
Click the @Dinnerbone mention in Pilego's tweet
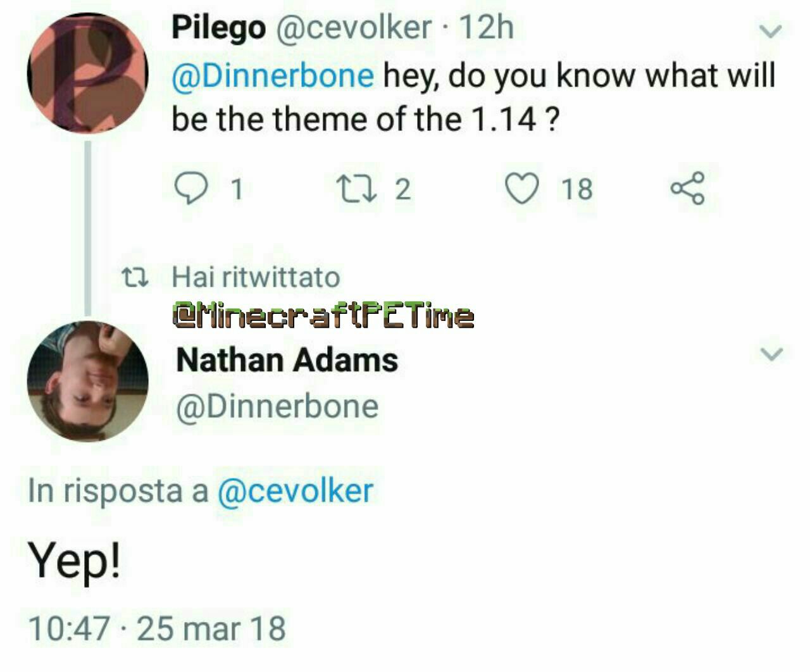[272, 76]
